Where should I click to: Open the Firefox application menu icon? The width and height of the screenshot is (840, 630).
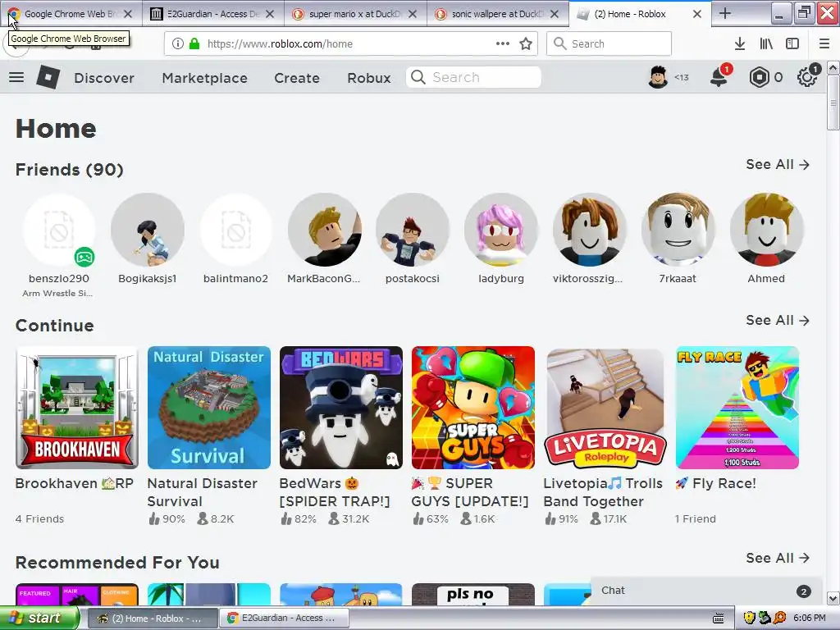[x=824, y=44]
